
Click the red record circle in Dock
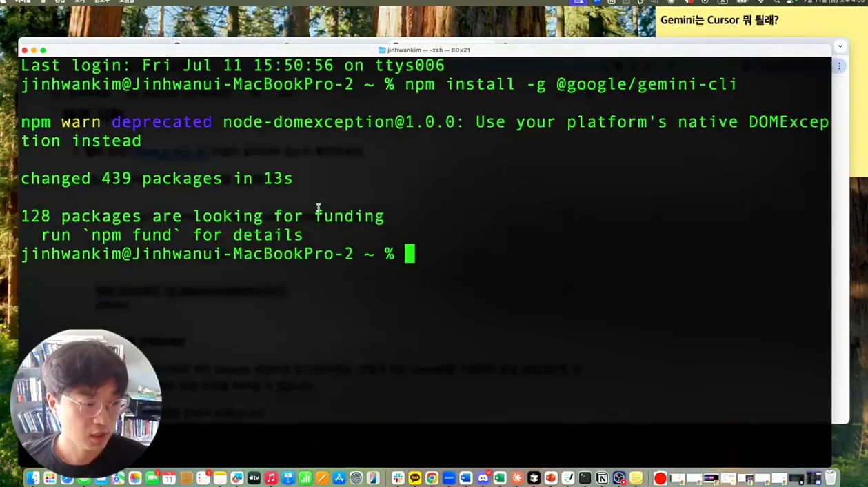coord(660,478)
